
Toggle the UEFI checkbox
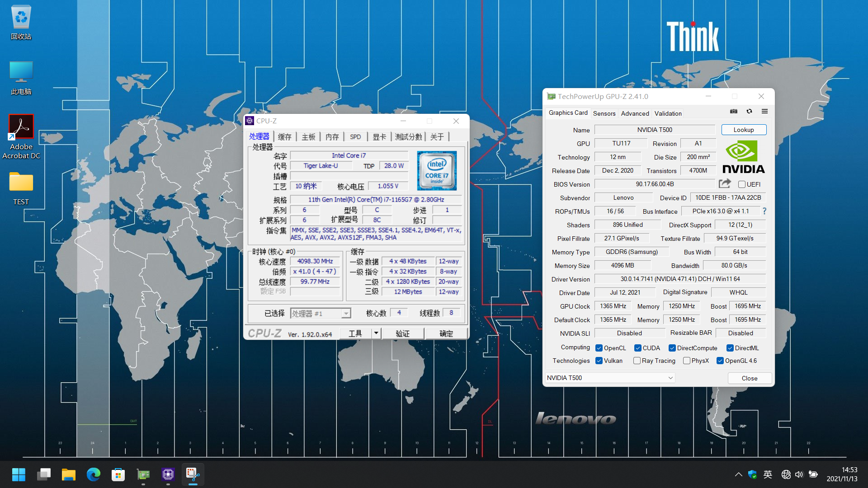[x=741, y=184]
